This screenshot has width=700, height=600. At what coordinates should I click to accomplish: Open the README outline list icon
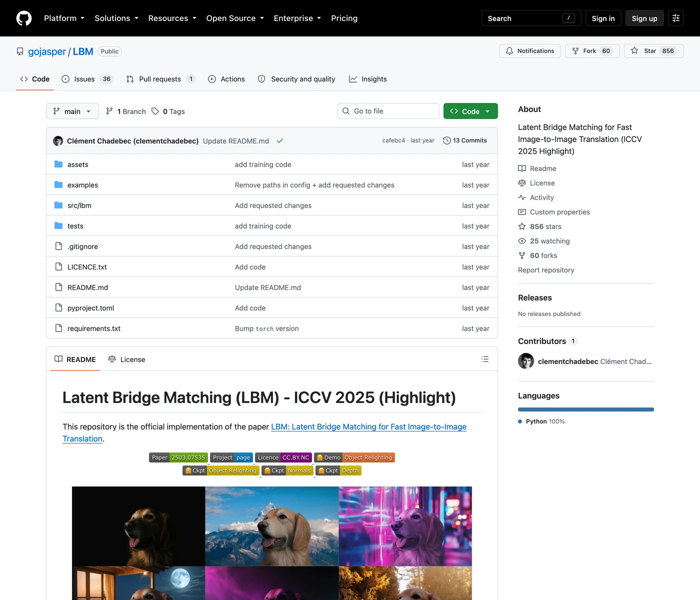tap(485, 359)
